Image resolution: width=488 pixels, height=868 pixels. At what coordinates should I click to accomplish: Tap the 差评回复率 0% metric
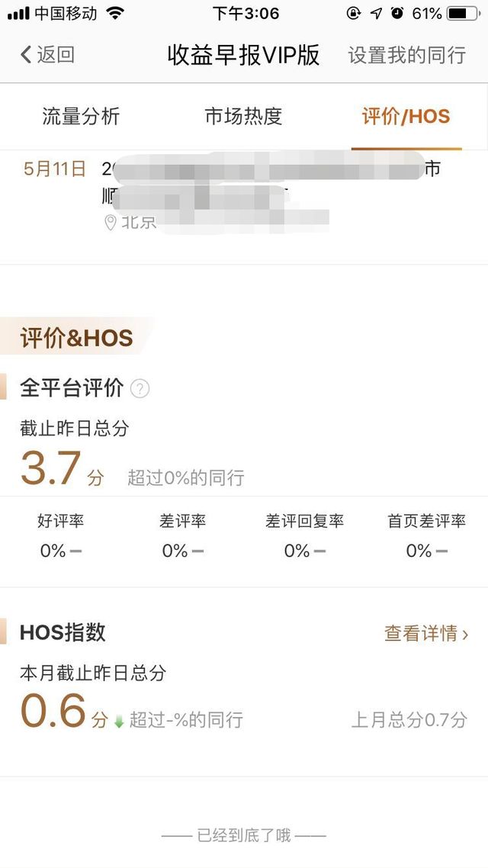coord(304,536)
